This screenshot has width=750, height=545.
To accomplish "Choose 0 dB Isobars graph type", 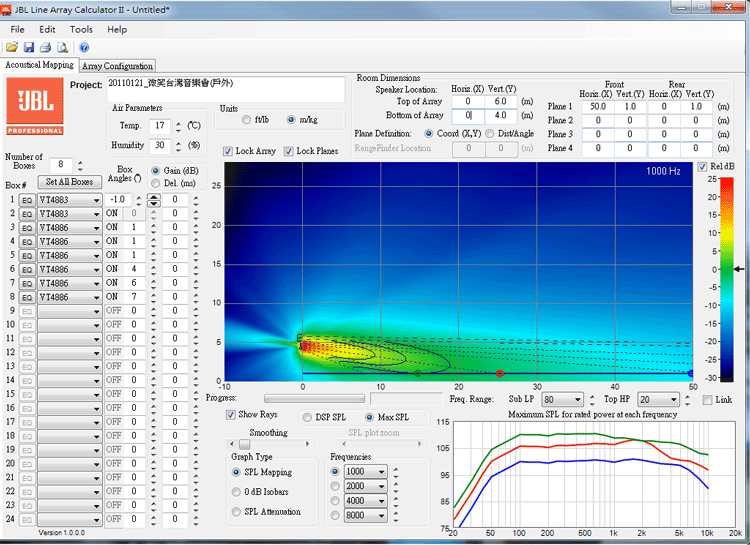I will pos(236,492).
